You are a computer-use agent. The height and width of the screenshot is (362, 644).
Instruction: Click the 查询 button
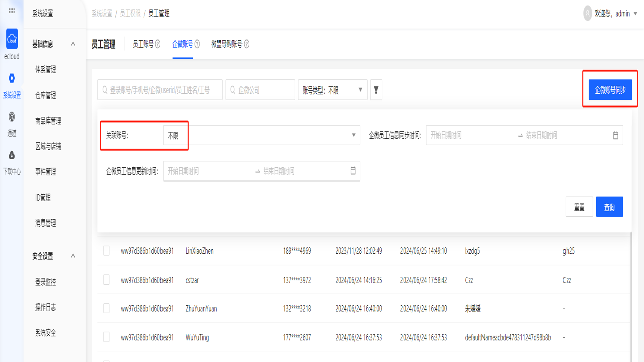(x=609, y=207)
